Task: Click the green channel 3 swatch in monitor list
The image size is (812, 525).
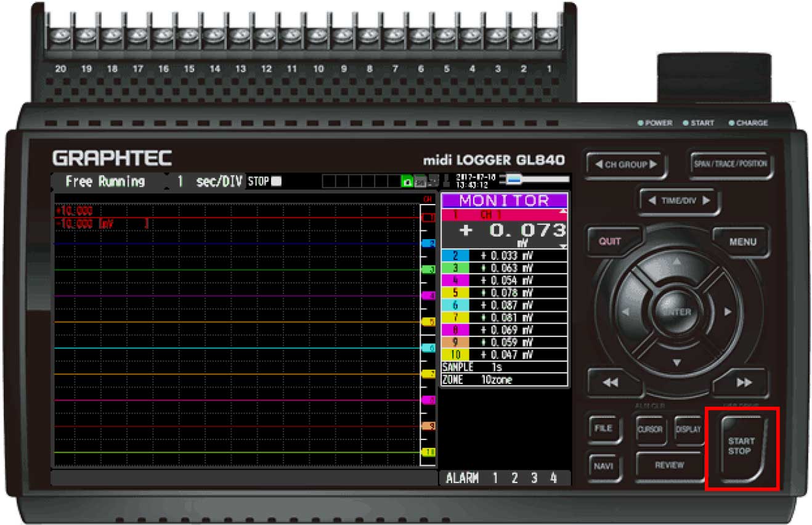Action: (x=455, y=268)
